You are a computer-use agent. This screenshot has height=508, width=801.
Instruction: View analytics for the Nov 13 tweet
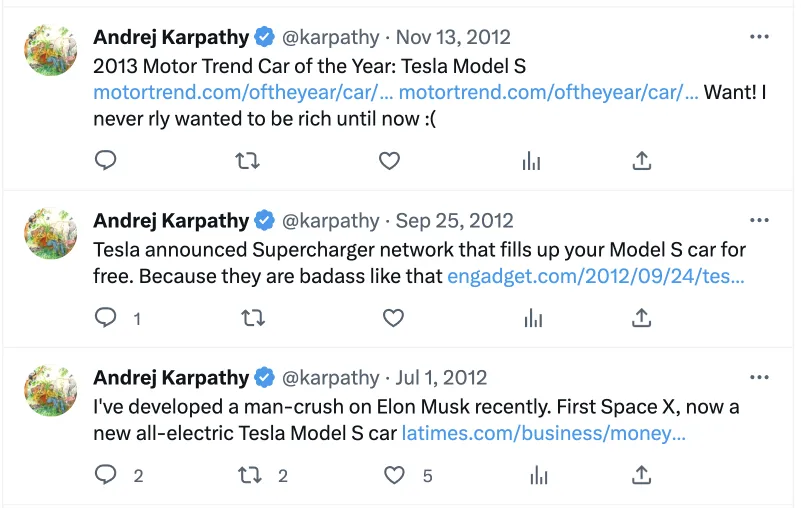pos(532,161)
